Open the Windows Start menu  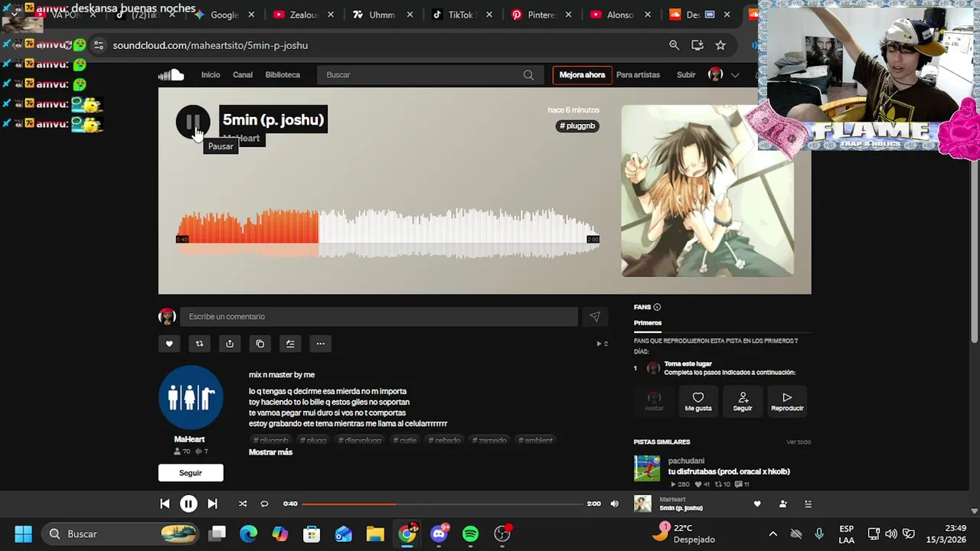[23, 533]
